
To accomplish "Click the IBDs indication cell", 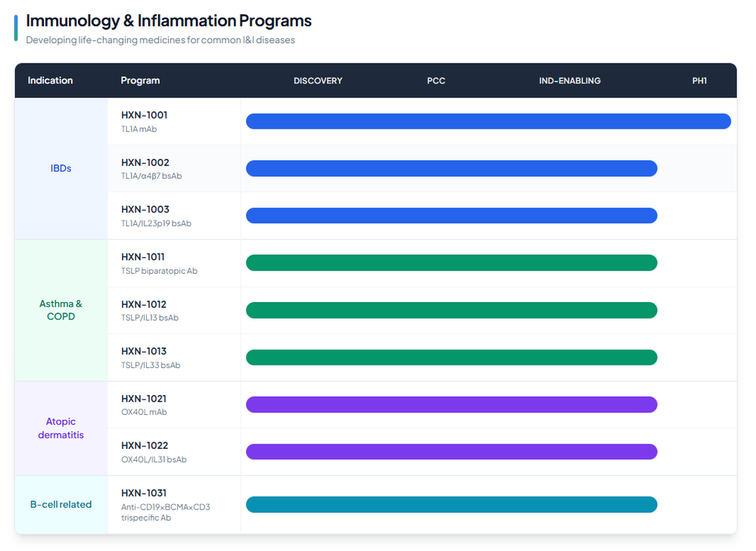I will [61, 168].
